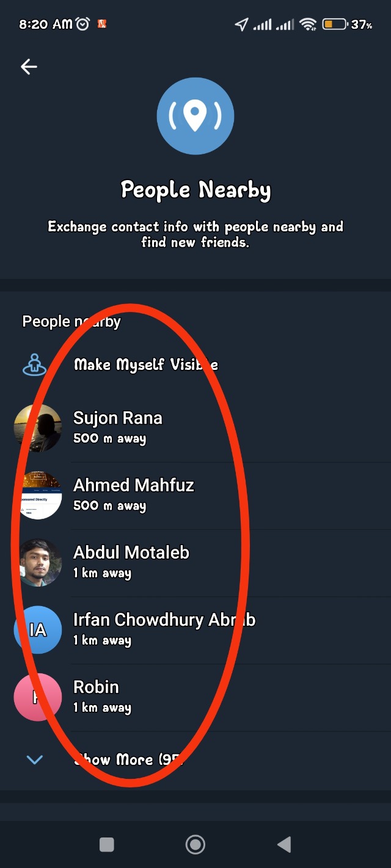Image resolution: width=391 pixels, height=868 pixels.
Task: Tap the blue IA initials avatar
Action: click(38, 629)
